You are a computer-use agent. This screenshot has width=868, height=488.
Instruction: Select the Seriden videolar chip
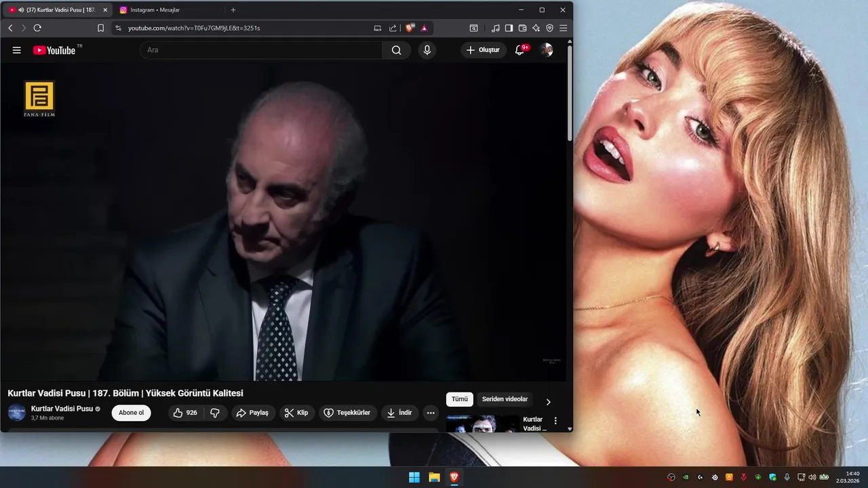click(505, 399)
